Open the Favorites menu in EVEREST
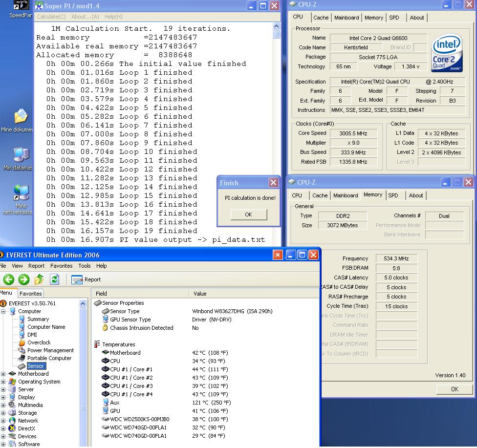The image size is (477, 448). pos(61,266)
